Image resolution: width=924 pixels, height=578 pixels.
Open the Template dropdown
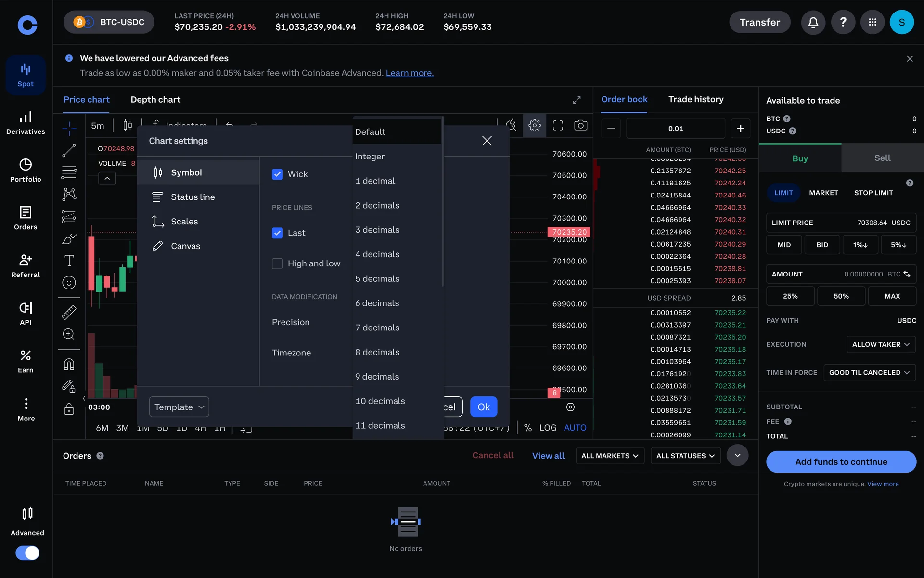click(179, 407)
